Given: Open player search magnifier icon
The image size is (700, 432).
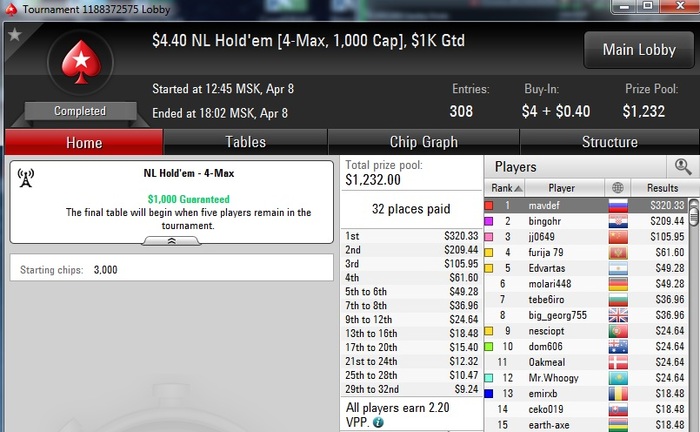Looking at the screenshot, I should [x=683, y=166].
